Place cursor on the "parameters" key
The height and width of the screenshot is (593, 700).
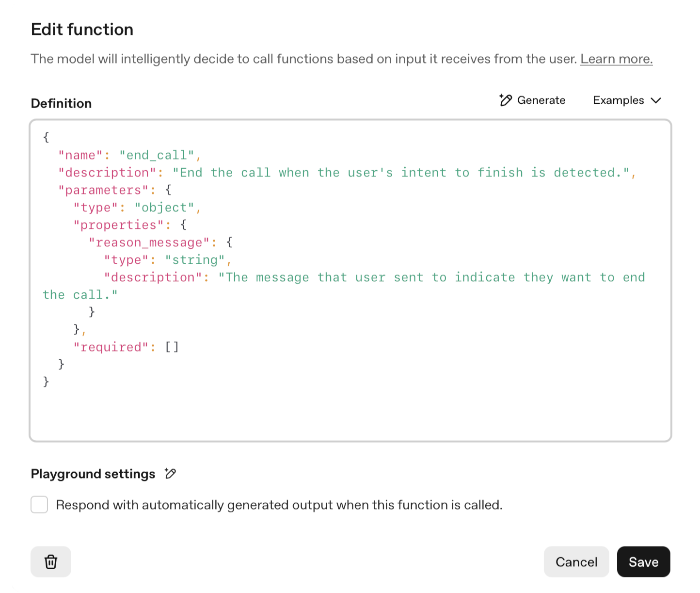click(103, 190)
